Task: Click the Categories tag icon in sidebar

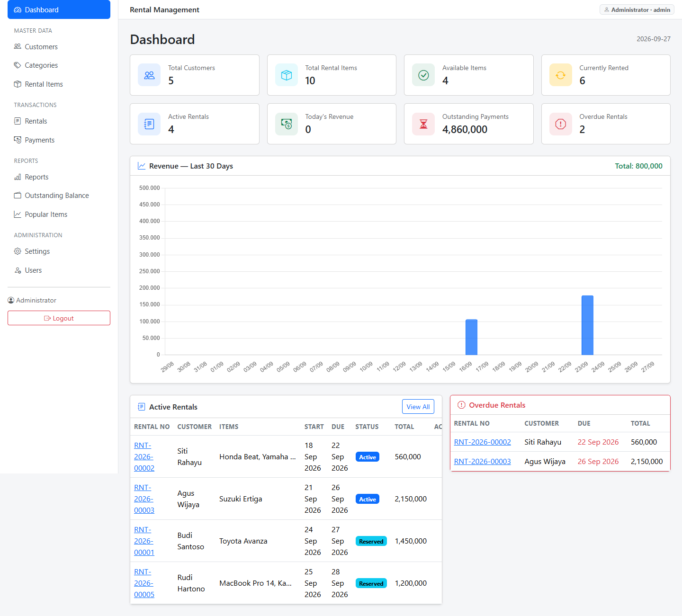Action: (18, 65)
